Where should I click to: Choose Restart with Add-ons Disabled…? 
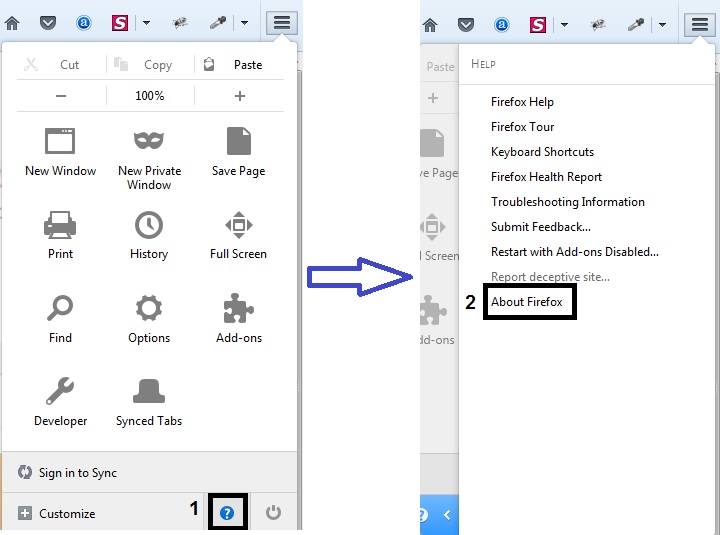tap(575, 252)
